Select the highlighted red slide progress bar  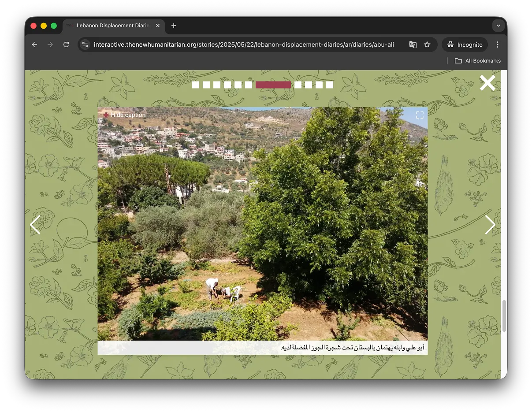(273, 85)
